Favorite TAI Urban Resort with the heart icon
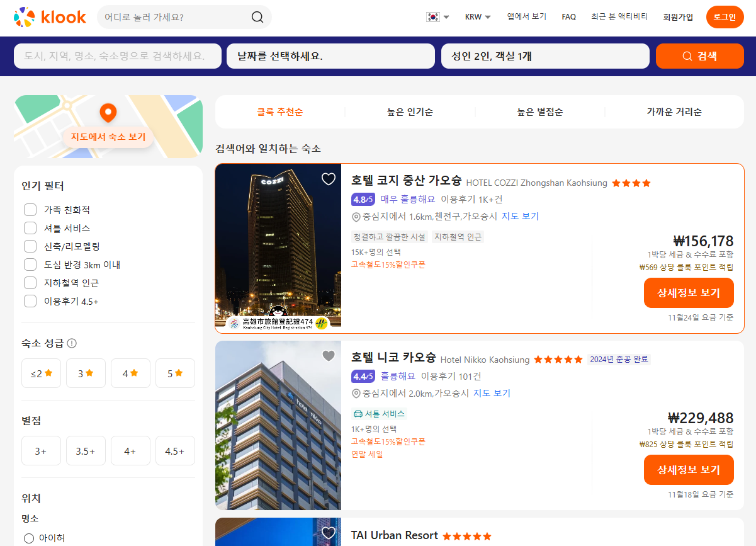The height and width of the screenshot is (546, 756). pos(329,533)
